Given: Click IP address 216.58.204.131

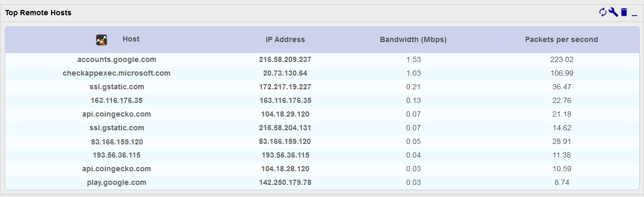Looking at the screenshot, I should pos(285,128).
